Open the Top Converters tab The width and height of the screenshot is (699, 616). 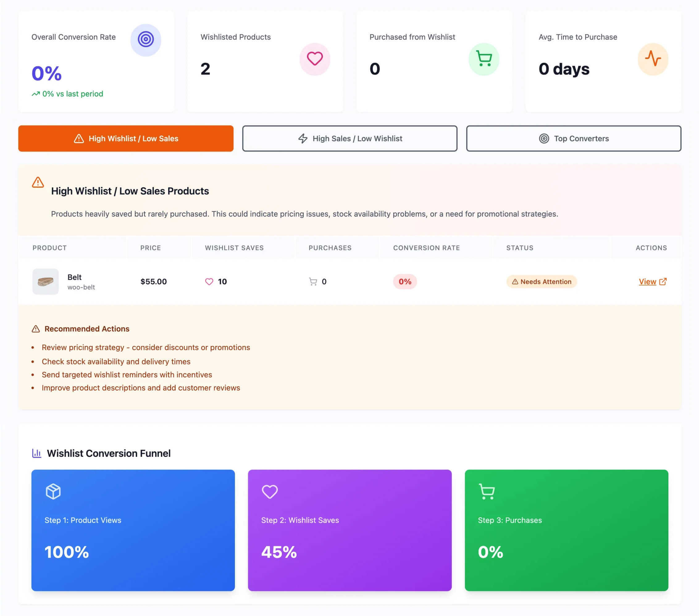pos(573,139)
